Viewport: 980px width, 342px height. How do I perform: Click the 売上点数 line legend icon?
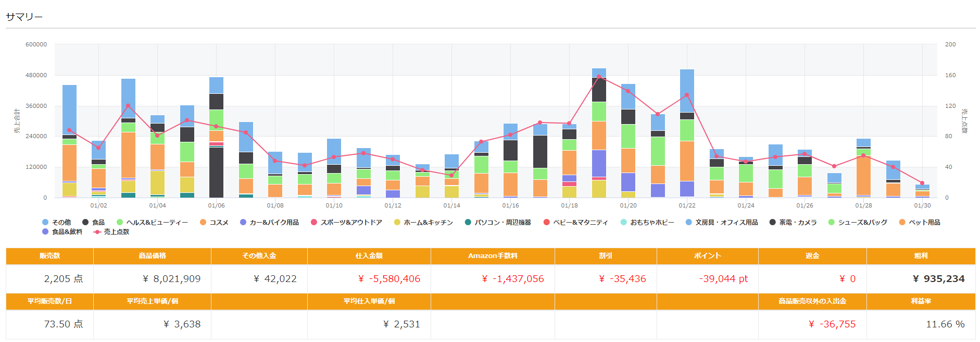tap(97, 231)
